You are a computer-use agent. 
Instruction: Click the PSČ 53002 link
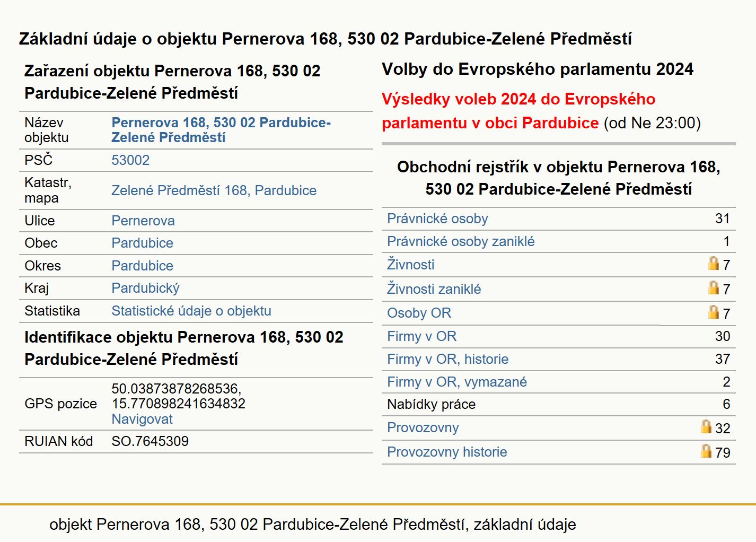coord(130,160)
